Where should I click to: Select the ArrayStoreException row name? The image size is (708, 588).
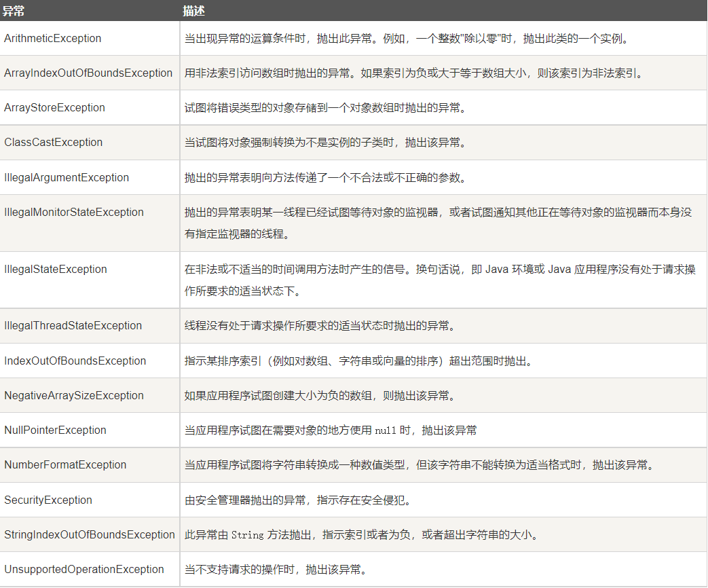(54, 108)
